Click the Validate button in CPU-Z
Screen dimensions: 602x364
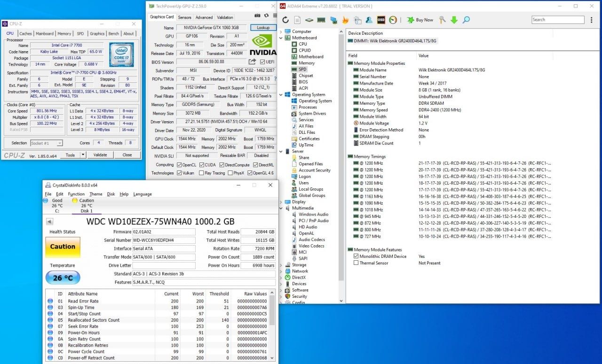(x=100, y=155)
